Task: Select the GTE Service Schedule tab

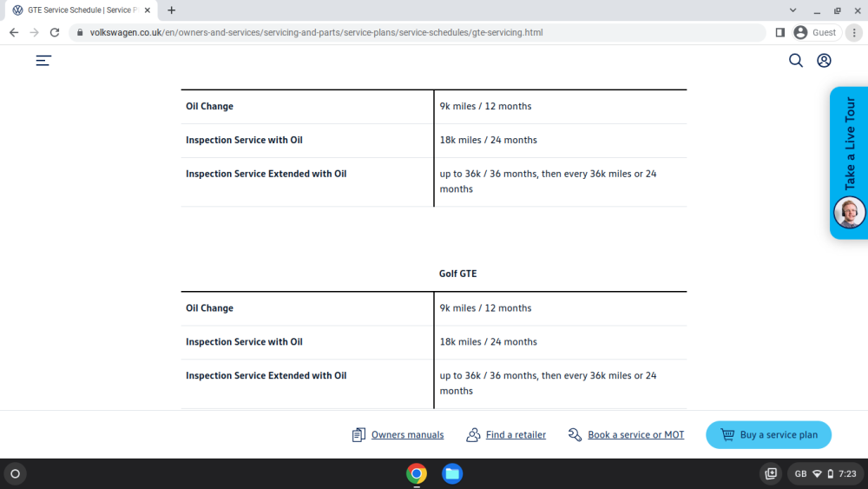Action: click(x=82, y=10)
